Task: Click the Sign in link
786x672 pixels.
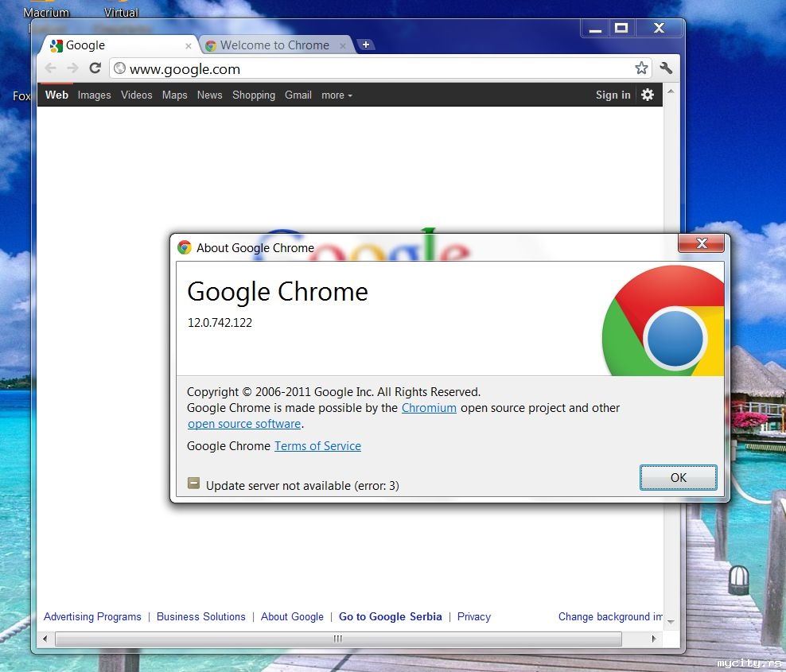Action: coord(613,95)
